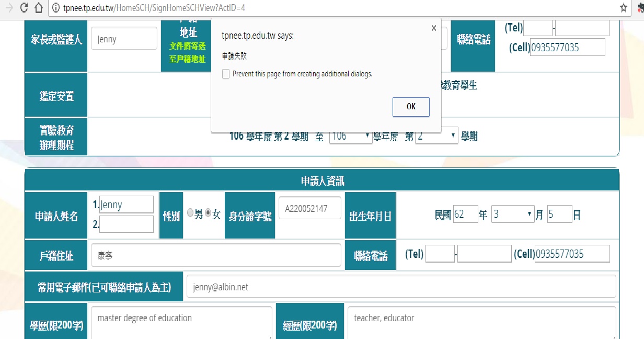This screenshot has height=339, width=644.
Task: Select the ID field showing A220052147
Action: (310, 207)
